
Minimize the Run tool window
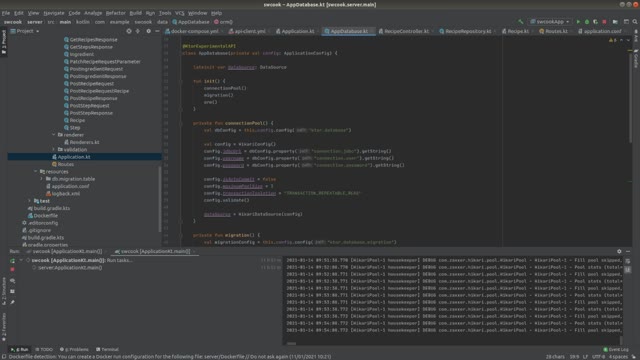coord(628,251)
